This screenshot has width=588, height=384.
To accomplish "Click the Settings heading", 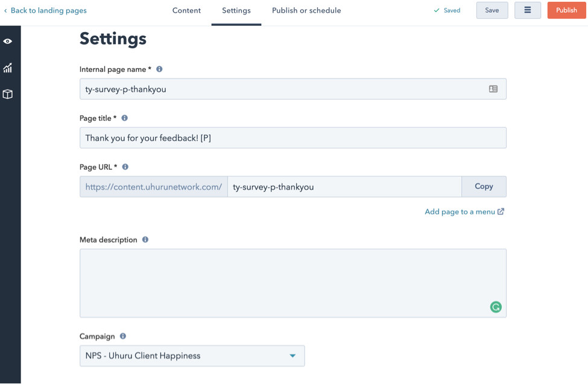I will [113, 39].
